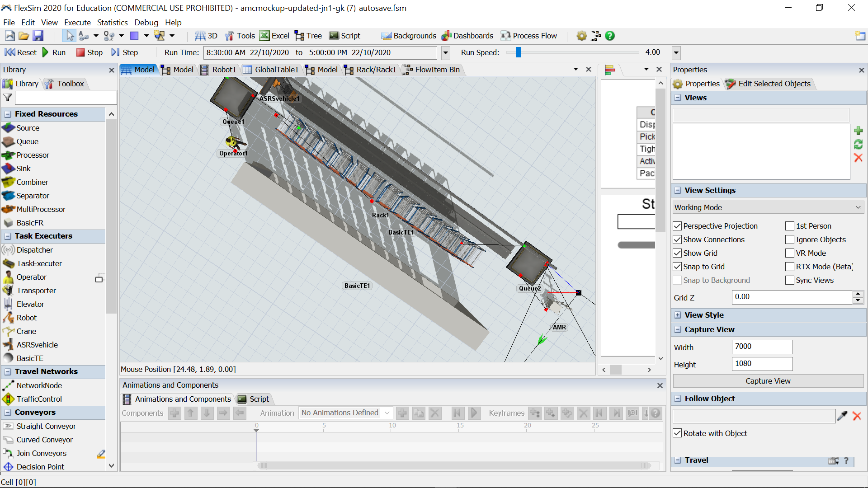The image size is (868, 488).
Task: Click the save model floppy icon
Action: pyautogui.click(x=38, y=36)
